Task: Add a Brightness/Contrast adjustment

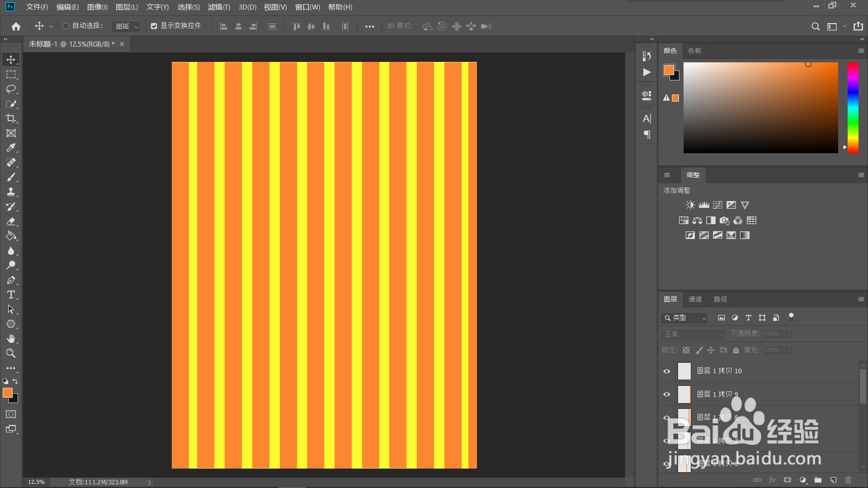Action: click(x=690, y=205)
